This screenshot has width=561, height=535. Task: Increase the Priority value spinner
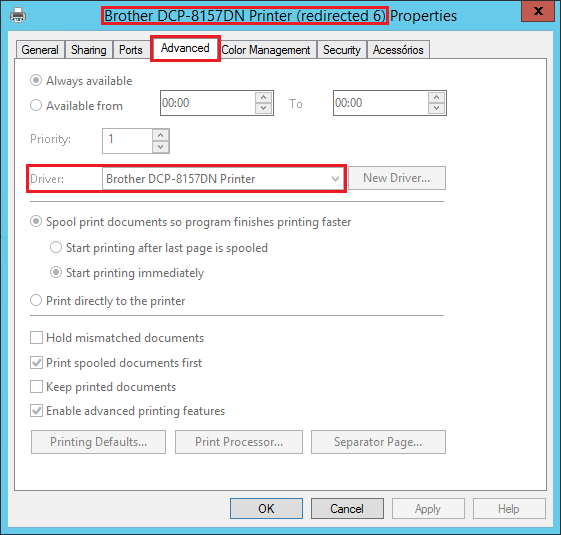point(161,135)
